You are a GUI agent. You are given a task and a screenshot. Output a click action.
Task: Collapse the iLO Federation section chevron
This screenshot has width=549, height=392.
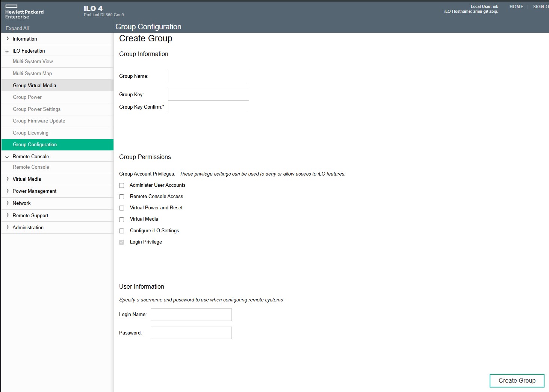click(7, 51)
